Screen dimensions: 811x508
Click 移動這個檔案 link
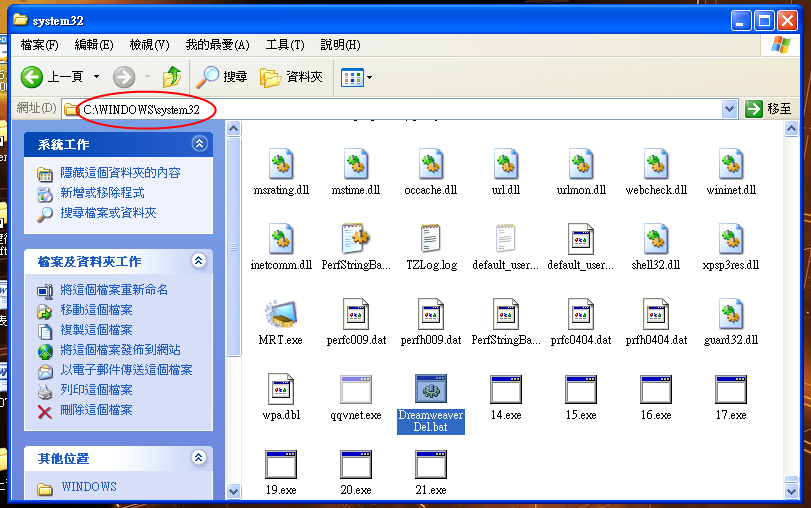[96, 310]
